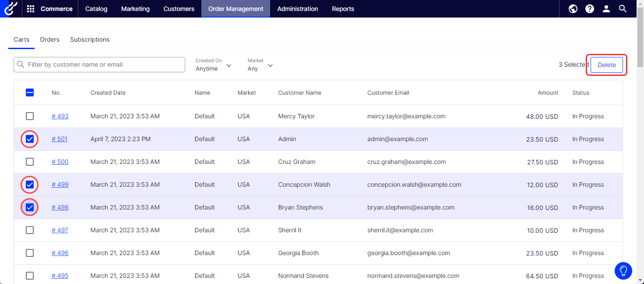Toggle the select-all header checkbox
Image resolution: width=644 pixels, height=284 pixels.
click(30, 92)
